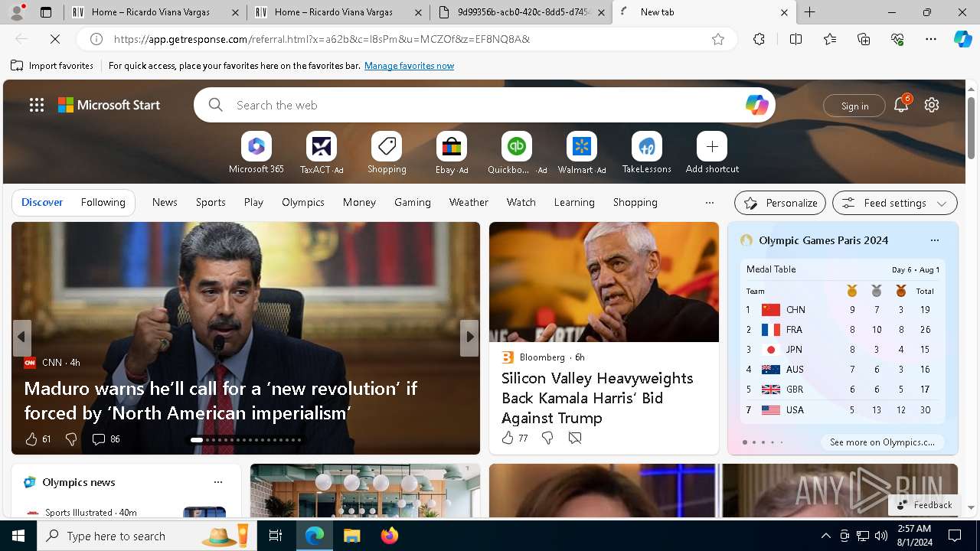This screenshot has width=980, height=551.
Task: Select the Discover feed tab
Action: click(x=42, y=202)
